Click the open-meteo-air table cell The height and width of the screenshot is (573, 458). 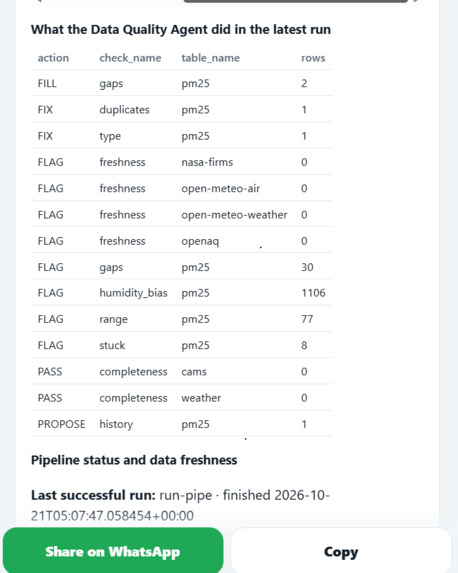(221, 189)
